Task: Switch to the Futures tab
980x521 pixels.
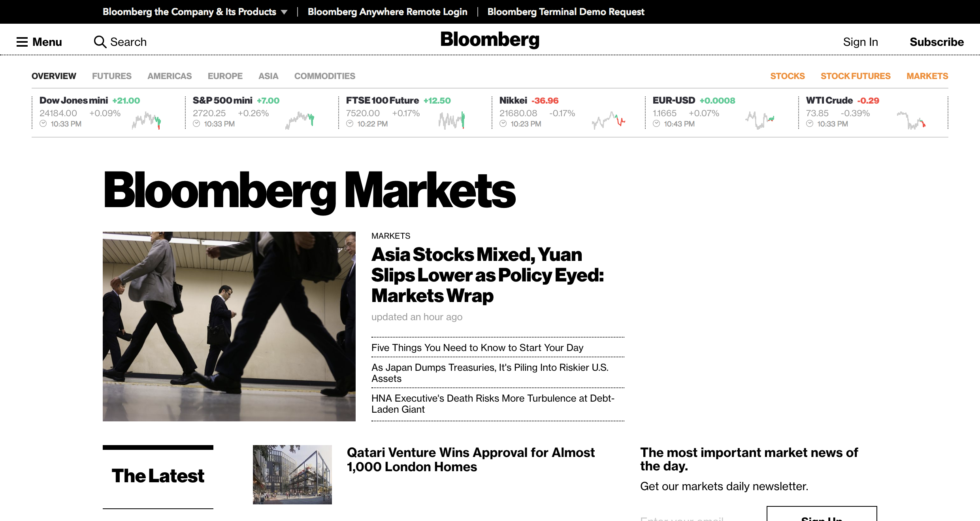Action: click(112, 76)
